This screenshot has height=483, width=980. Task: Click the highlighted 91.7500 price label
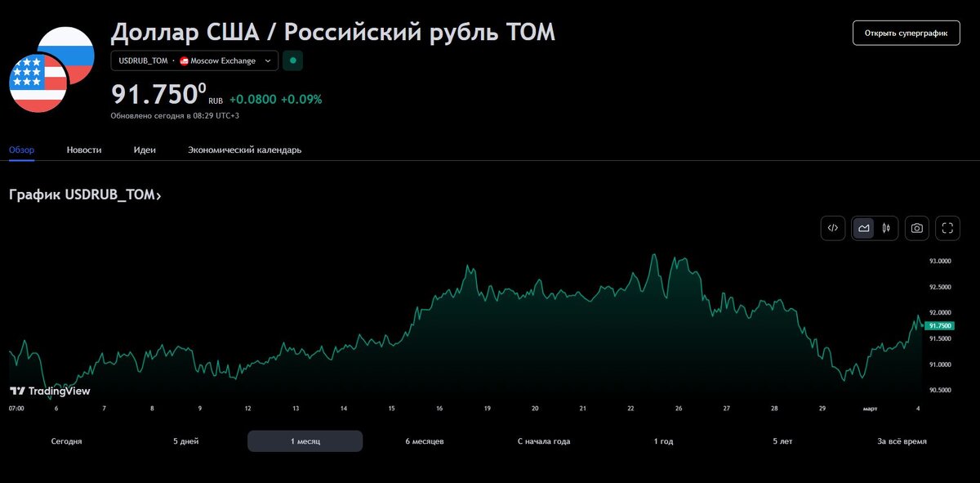pos(941,324)
